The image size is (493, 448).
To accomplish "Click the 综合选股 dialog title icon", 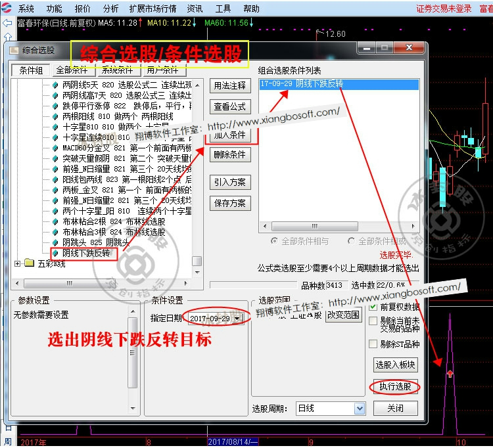I will [x=14, y=51].
